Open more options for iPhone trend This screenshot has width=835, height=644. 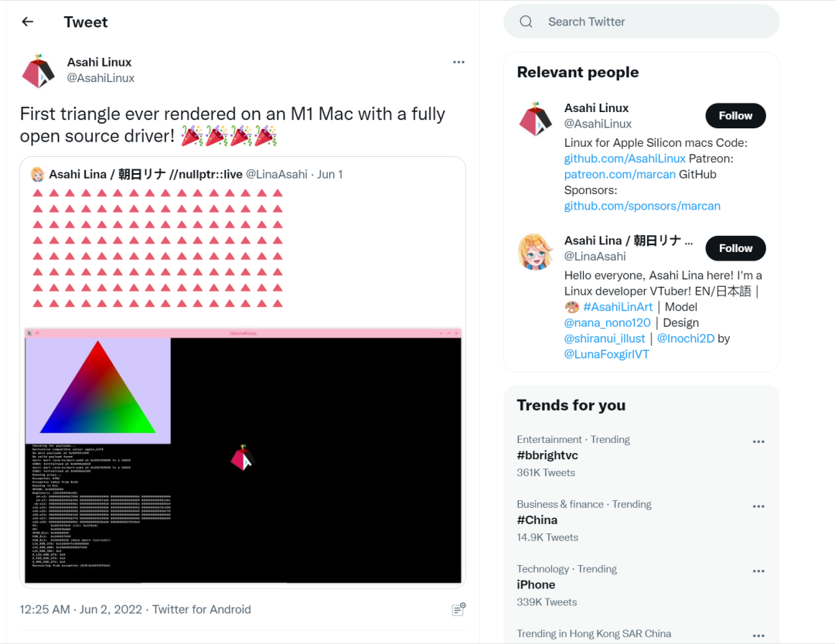pos(758,571)
